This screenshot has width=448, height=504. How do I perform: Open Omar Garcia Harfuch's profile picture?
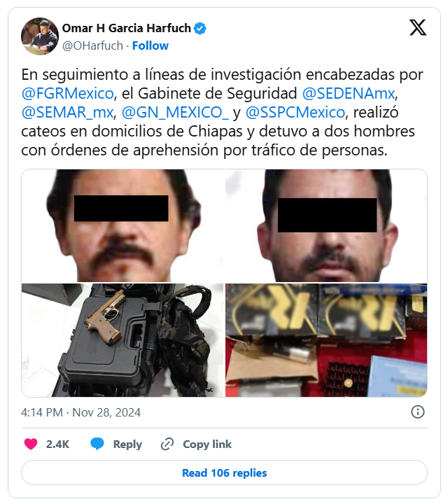pos(40,36)
